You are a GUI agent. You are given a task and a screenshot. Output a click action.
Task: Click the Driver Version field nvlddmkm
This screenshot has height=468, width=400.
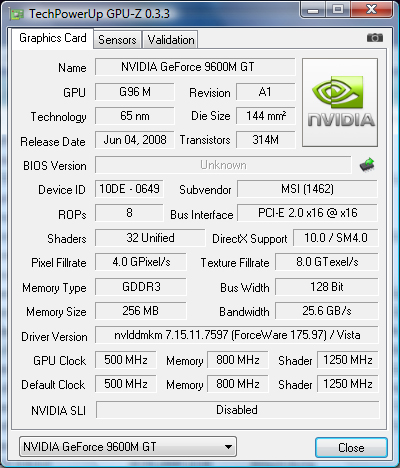237,335
